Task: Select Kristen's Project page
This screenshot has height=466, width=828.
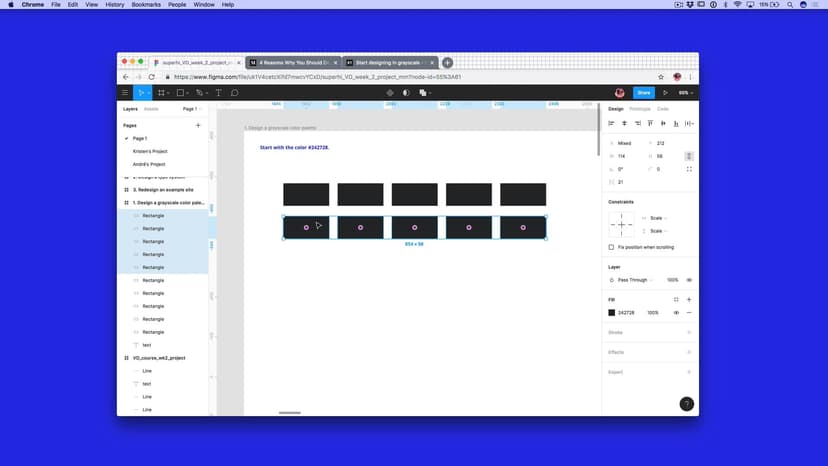Action: 150,151
